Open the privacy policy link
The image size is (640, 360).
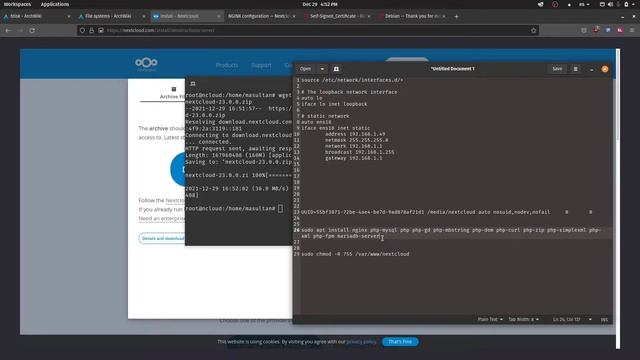(361, 342)
